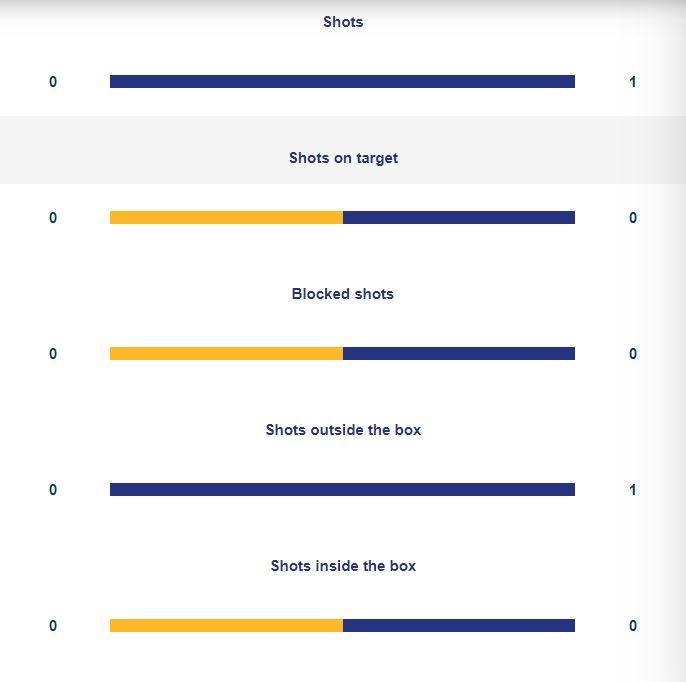
Task: Click the left-side Shots value 0
Action: (x=53, y=82)
